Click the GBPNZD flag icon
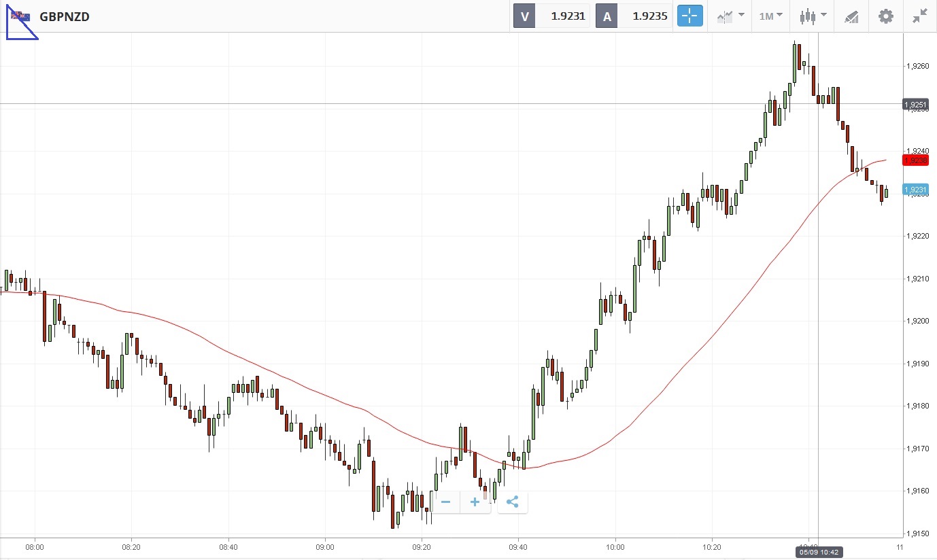937x560 pixels. (x=20, y=16)
